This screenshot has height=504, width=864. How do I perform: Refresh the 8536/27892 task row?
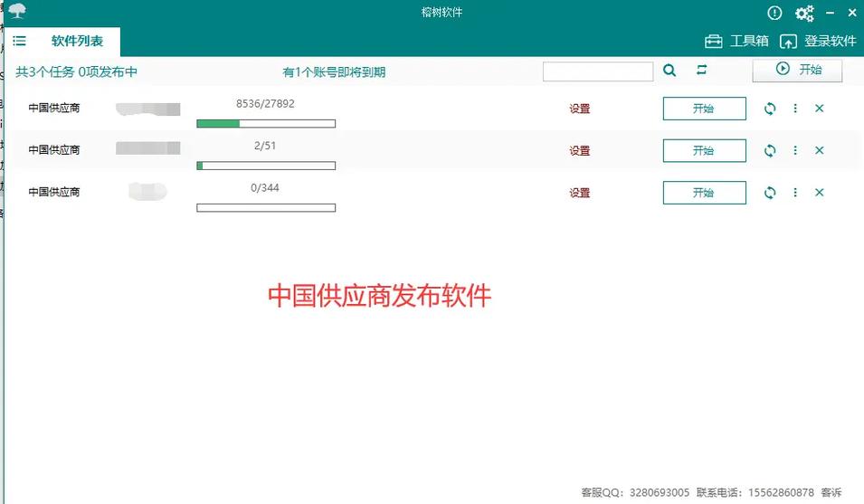[770, 109]
